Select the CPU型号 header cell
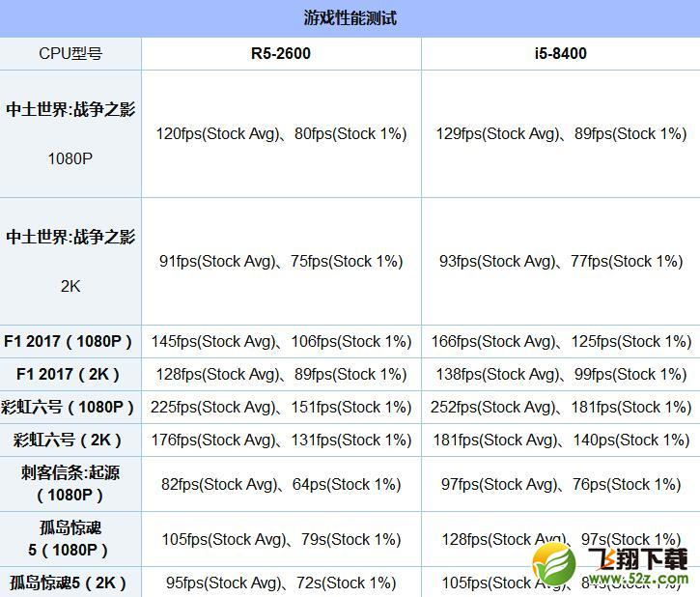The width and height of the screenshot is (700, 597). point(70,53)
